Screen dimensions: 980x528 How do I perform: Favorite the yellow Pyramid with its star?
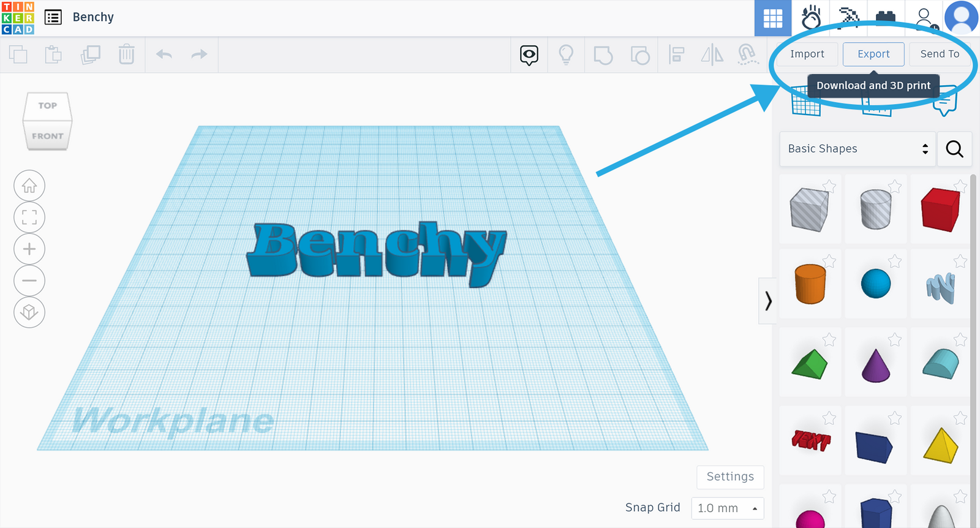pos(960,418)
